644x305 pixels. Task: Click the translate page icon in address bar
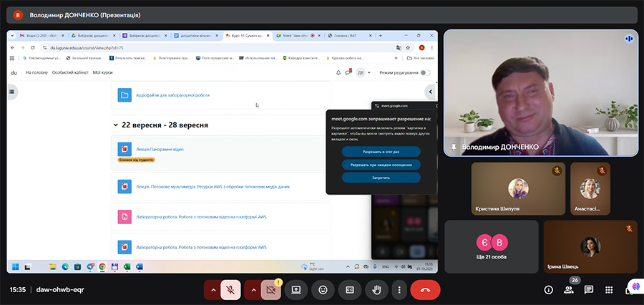[399, 48]
